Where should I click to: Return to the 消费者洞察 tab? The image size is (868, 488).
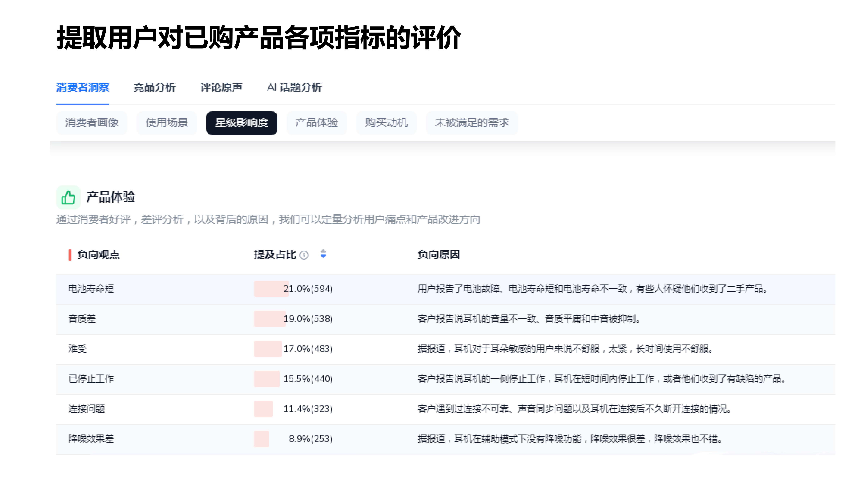[x=83, y=87]
